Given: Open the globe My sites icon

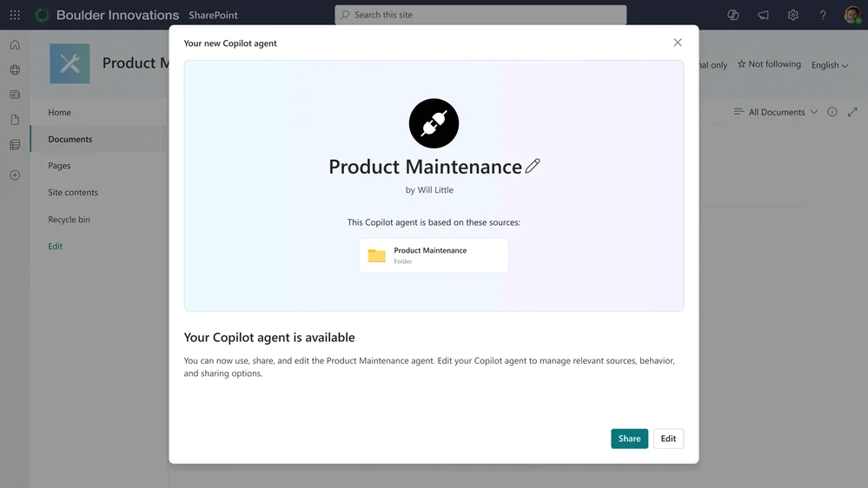Looking at the screenshot, I should (x=15, y=69).
